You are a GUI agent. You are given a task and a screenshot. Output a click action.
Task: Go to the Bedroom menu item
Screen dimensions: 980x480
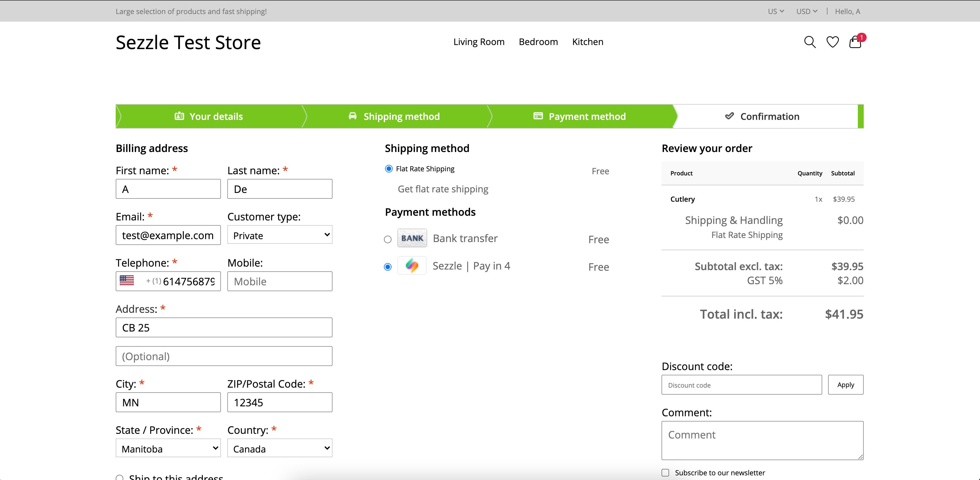pos(538,42)
